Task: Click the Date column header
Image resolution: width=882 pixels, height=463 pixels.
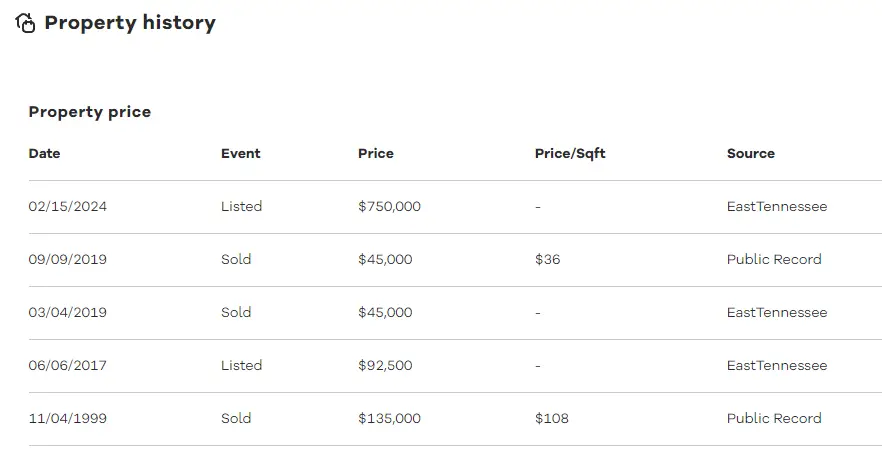Action: pos(44,154)
